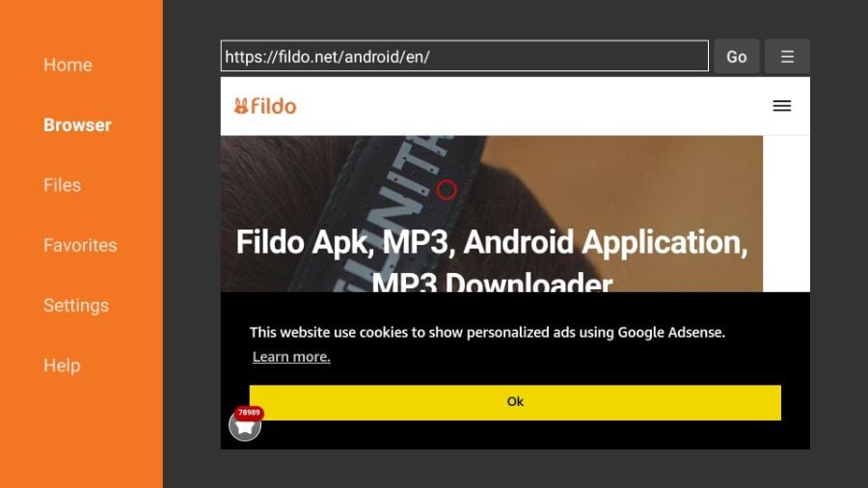Go to Home in the sidebar
Image resolution: width=868 pixels, height=488 pixels.
point(68,65)
